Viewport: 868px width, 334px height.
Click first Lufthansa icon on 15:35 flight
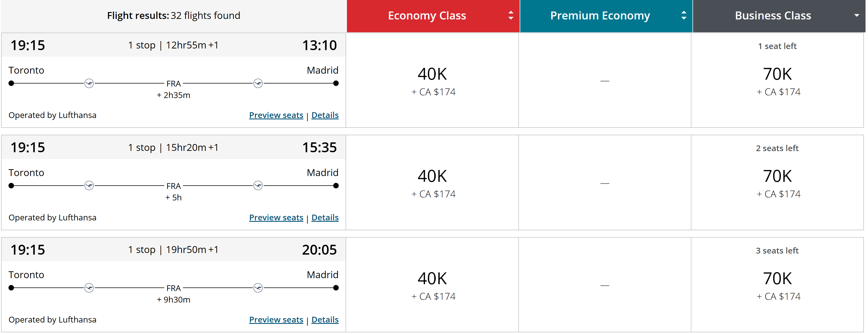click(x=89, y=186)
